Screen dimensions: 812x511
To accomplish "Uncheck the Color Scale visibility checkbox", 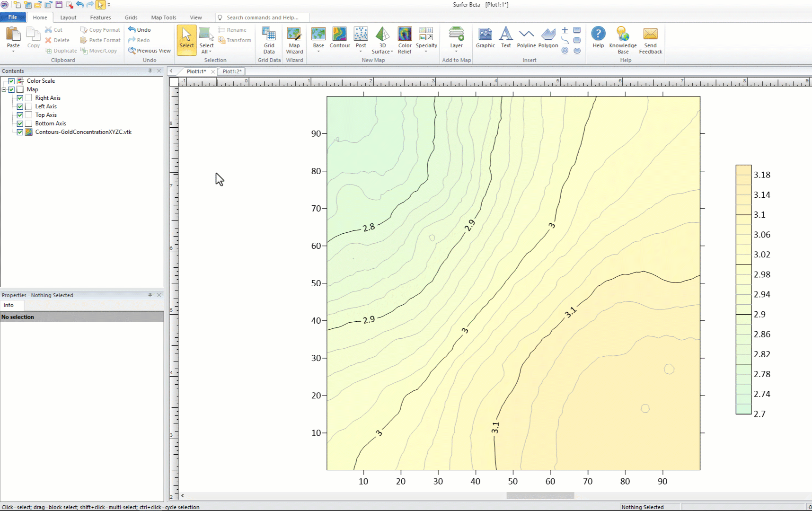I will (11, 81).
